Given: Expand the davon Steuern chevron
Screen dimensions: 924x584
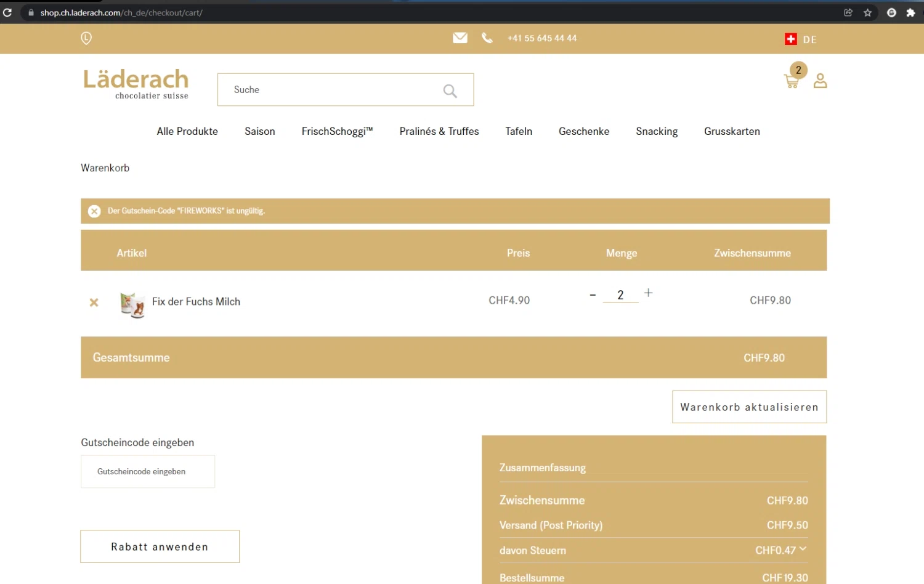Looking at the screenshot, I should point(803,549).
